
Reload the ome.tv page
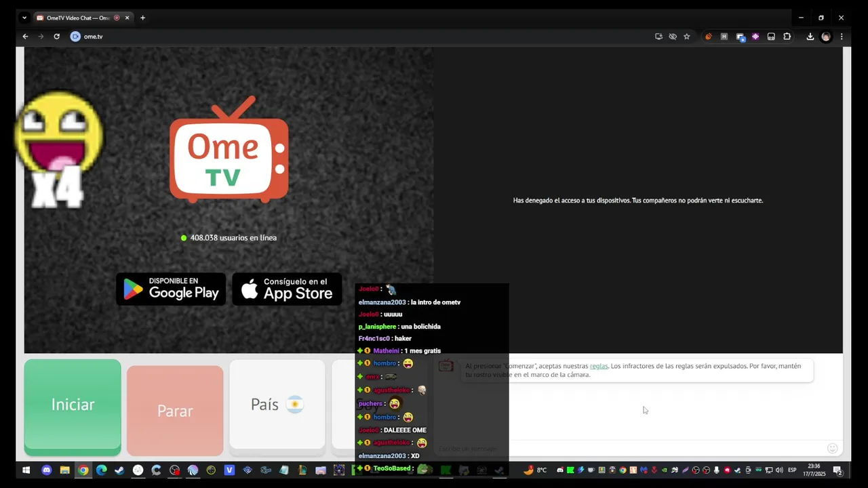[56, 37]
